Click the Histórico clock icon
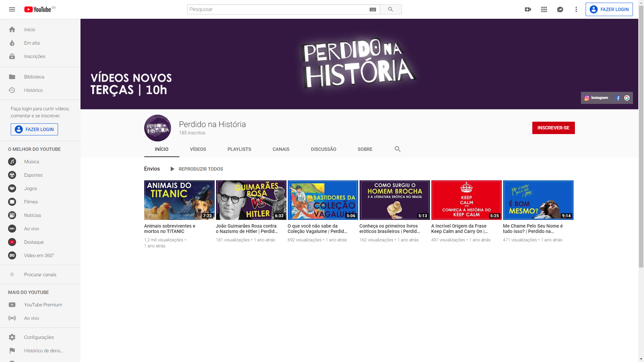The height and width of the screenshot is (362, 644). [12, 90]
